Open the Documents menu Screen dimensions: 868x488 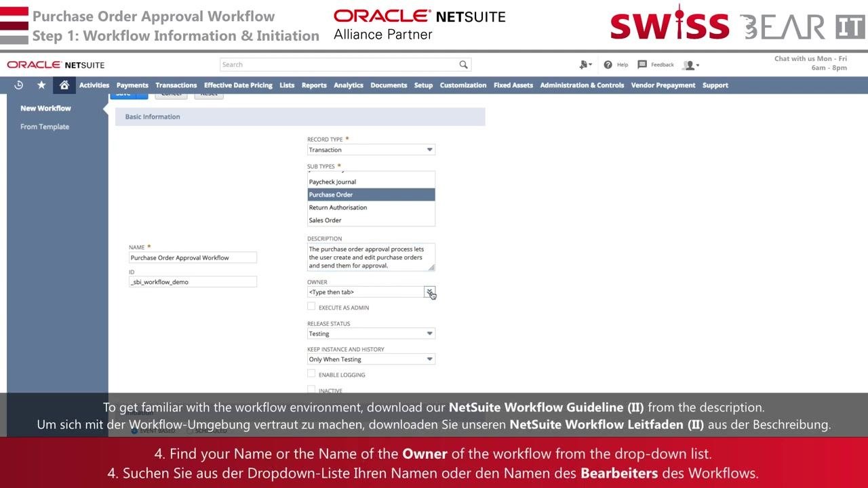389,85
